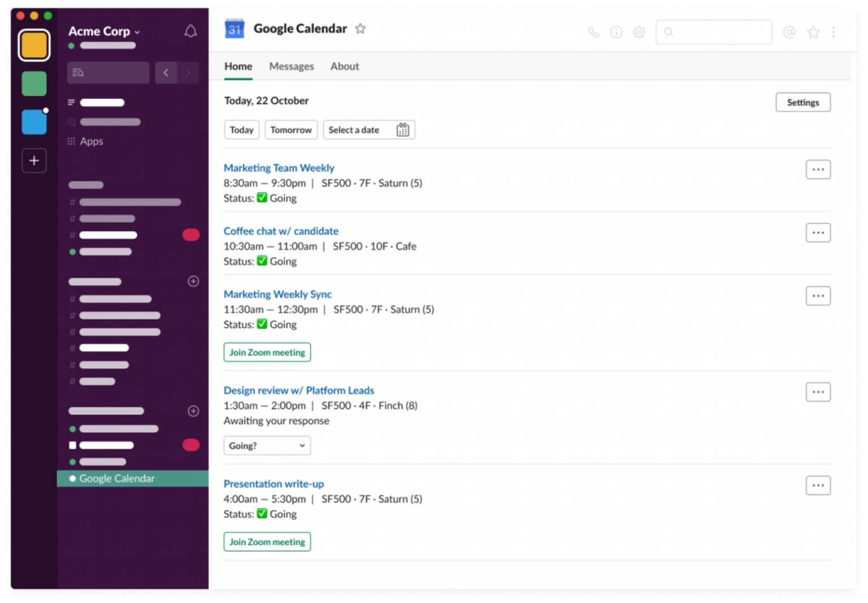Show mentions with the @ icon
The height and width of the screenshot is (603, 868).
pos(789,32)
